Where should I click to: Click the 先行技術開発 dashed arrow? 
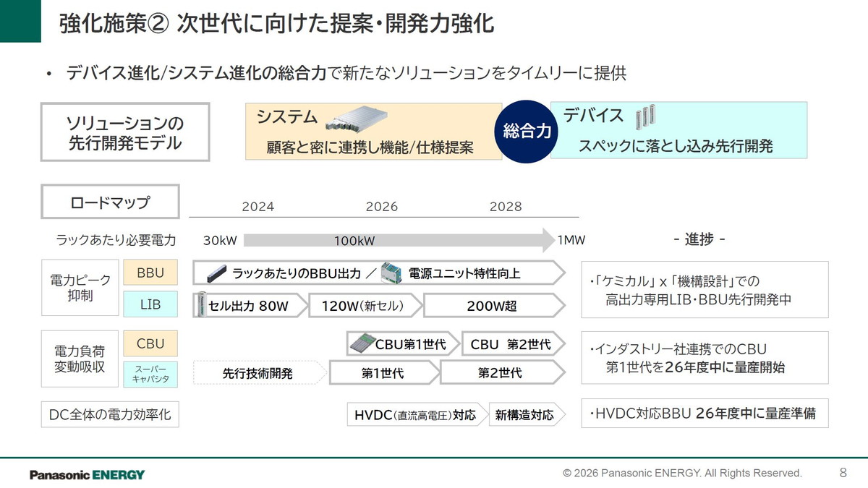click(x=261, y=373)
